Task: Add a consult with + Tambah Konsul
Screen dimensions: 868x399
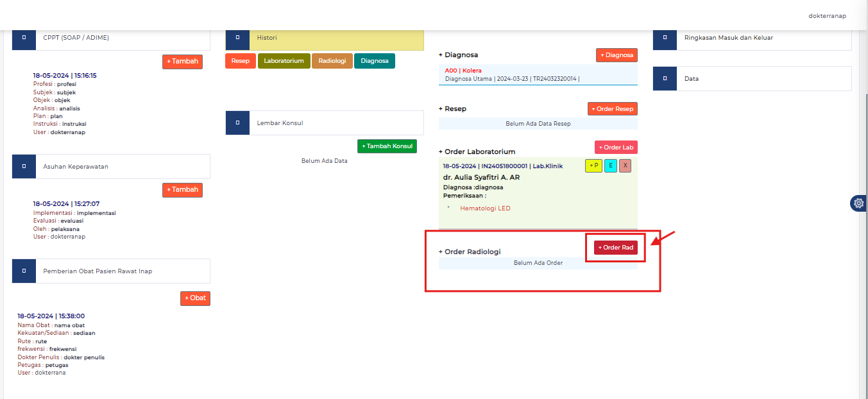Action: coord(387,146)
